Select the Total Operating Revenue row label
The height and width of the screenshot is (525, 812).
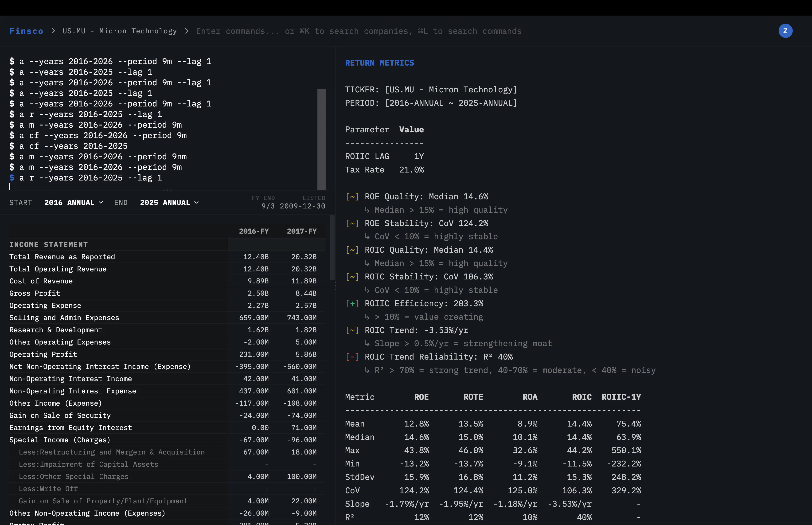(58, 269)
